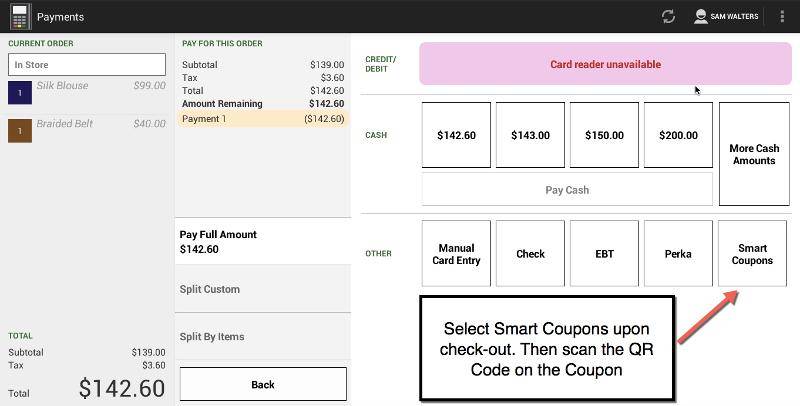Select the brown Braided Belt quantity icon
The height and width of the screenshot is (406, 800).
(20, 131)
